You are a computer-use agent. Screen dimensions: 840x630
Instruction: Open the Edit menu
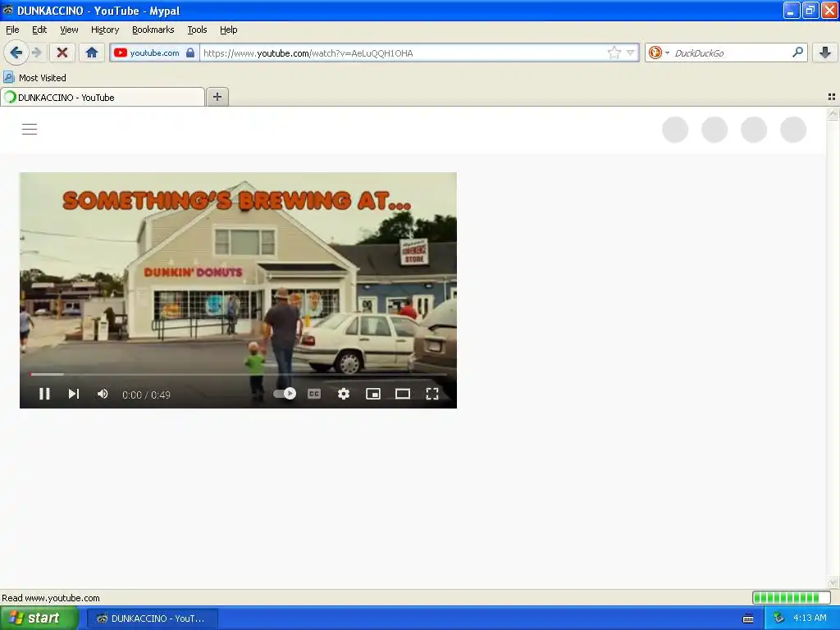39,30
